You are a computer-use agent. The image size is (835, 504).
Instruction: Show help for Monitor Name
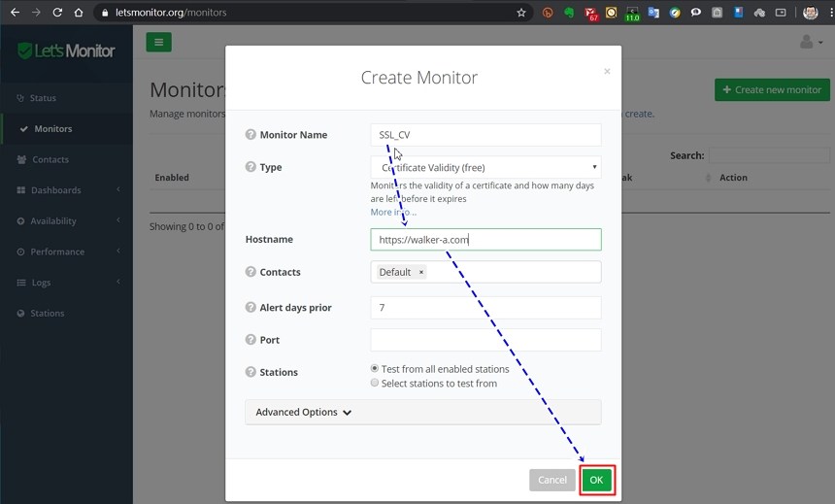point(250,134)
